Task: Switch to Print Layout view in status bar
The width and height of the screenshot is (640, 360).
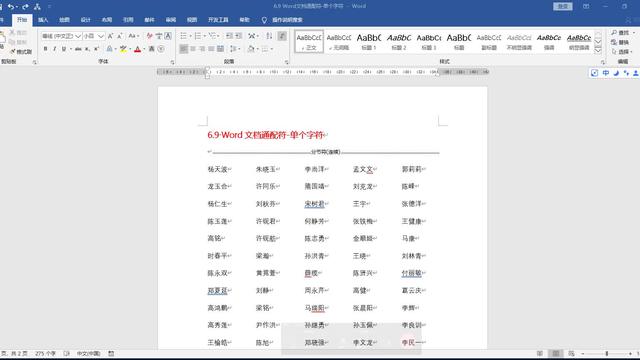Action: [x=556, y=353]
